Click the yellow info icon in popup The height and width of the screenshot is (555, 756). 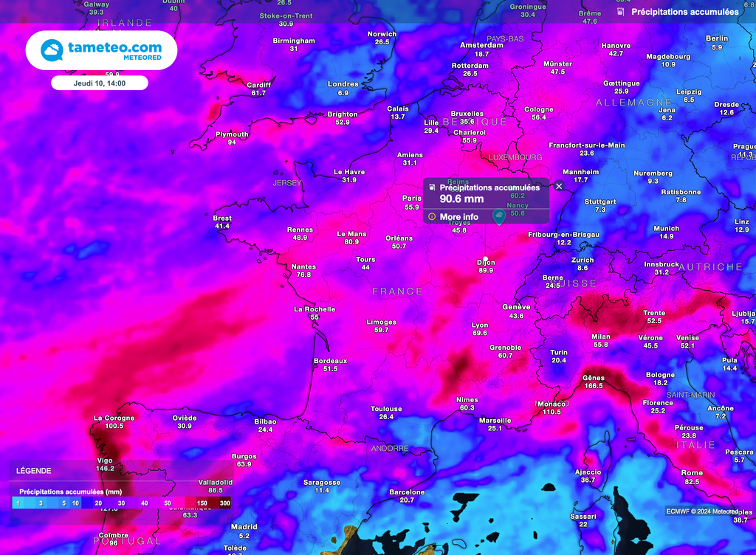click(x=432, y=217)
